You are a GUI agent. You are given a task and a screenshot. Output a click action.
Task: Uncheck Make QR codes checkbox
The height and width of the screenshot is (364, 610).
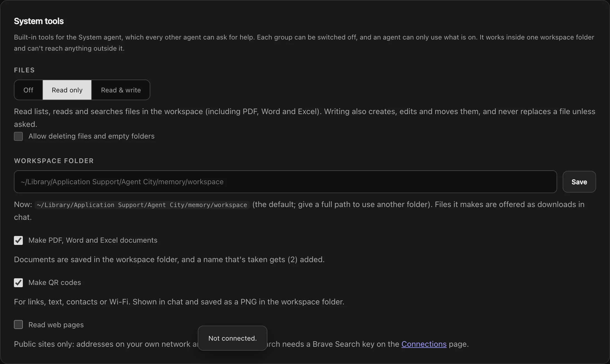click(18, 283)
